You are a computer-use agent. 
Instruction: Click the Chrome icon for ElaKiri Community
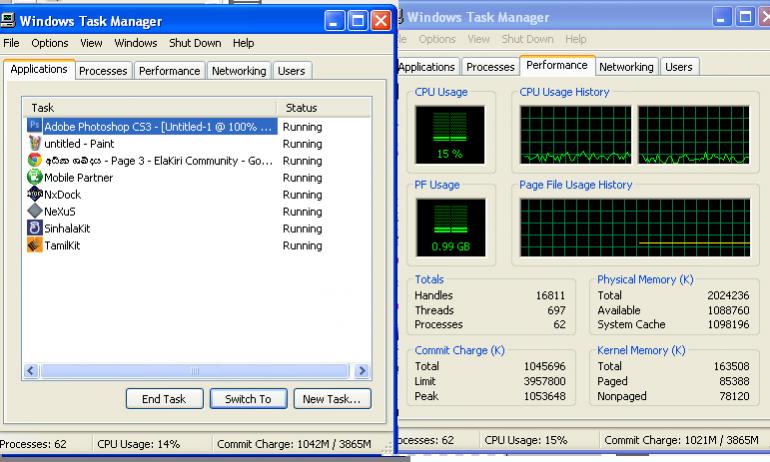tap(34, 160)
